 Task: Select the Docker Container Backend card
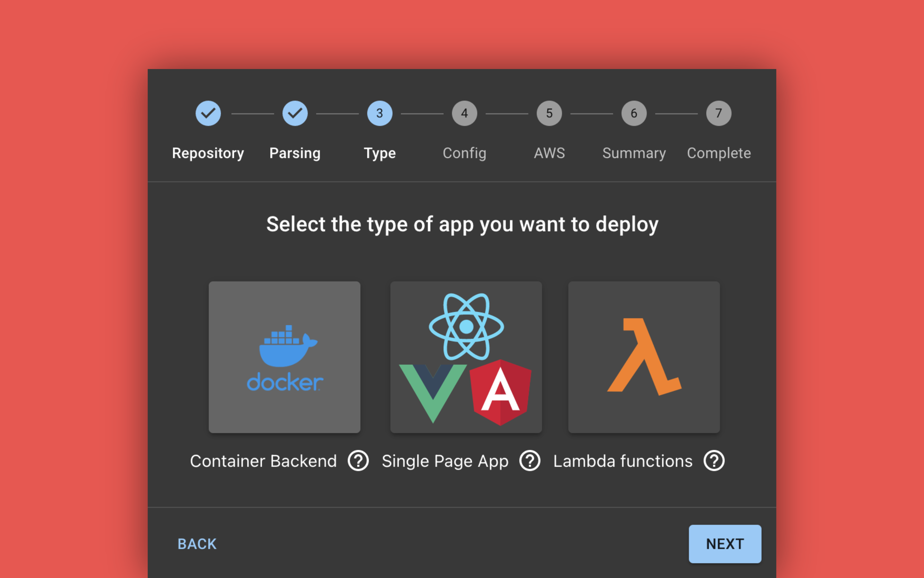[285, 357]
